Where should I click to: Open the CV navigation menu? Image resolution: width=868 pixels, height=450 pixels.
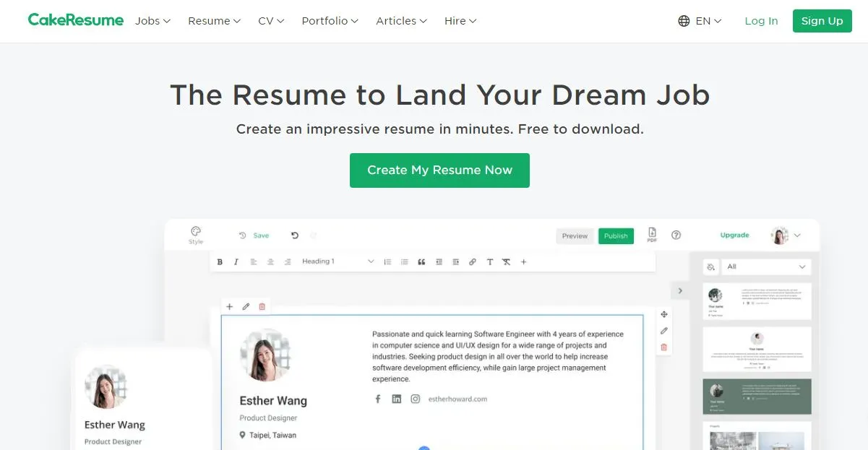(x=271, y=21)
